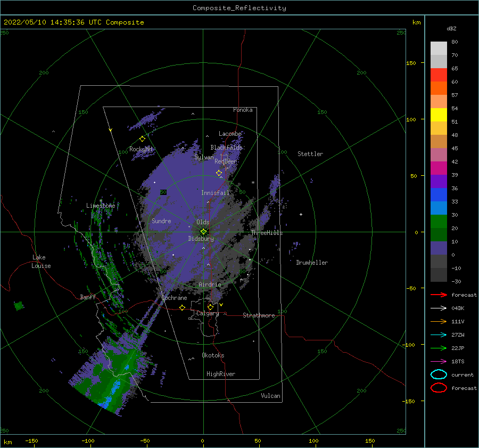Click the Airdrie city label
The width and height of the screenshot is (479, 448).
pos(210,284)
